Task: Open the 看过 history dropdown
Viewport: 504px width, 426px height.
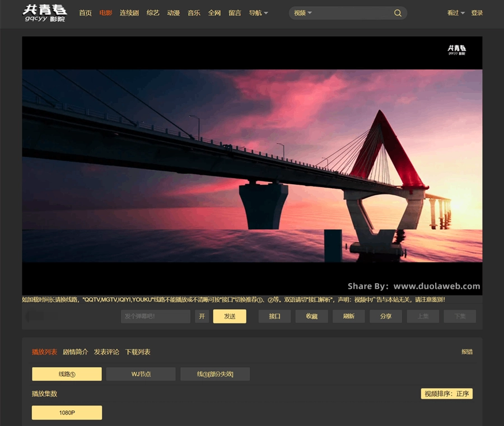Action: pyautogui.click(x=456, y=13)
